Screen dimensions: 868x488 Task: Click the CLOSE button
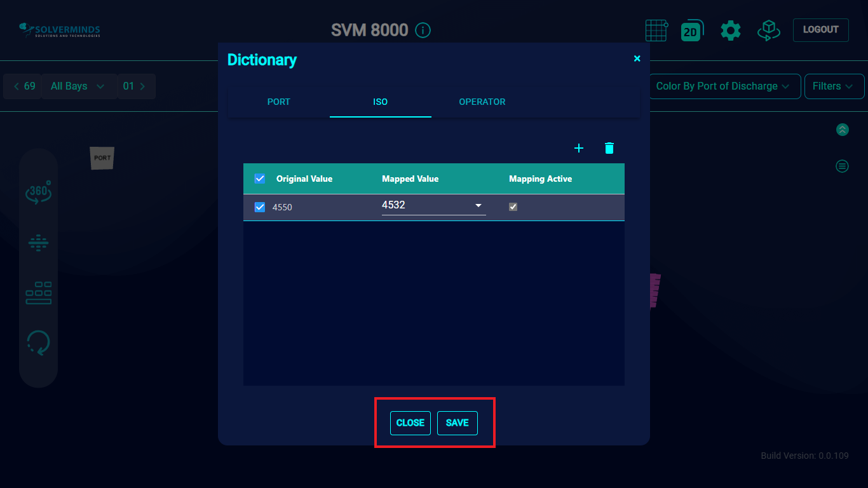pos(410,423)
